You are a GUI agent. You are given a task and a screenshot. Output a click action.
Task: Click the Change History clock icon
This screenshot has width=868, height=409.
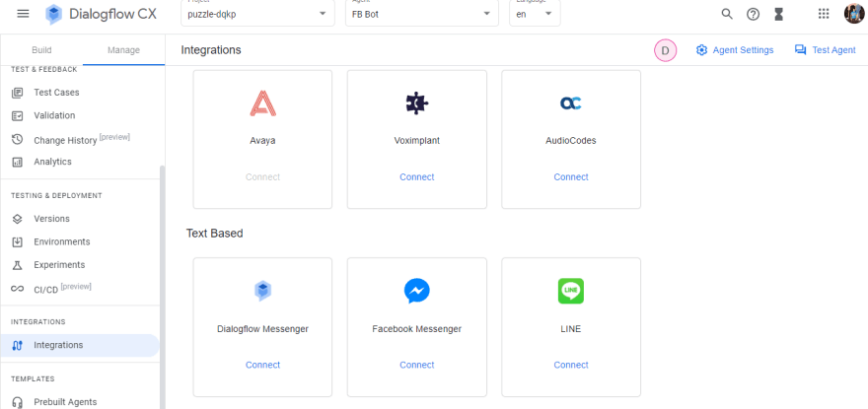[x=17, y=140]
